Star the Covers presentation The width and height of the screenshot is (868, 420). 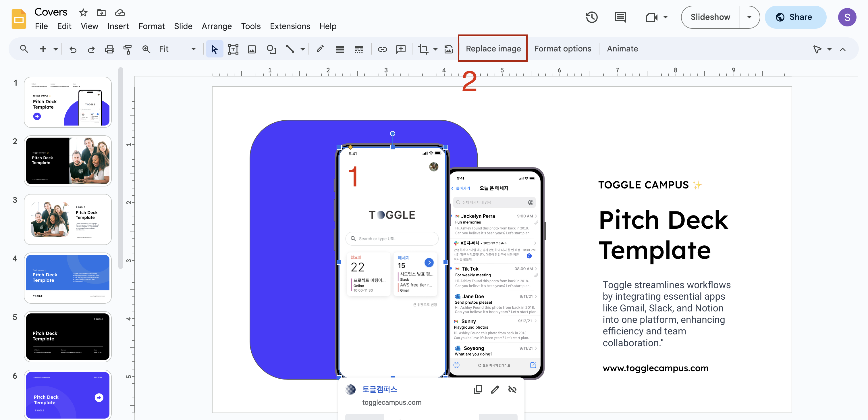(x=83, y=13)
